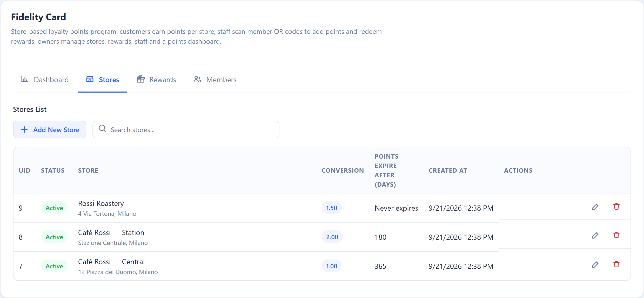
Task: Click Active badge for UID 9
Action: pyautogui.click(x=54, y=208)
